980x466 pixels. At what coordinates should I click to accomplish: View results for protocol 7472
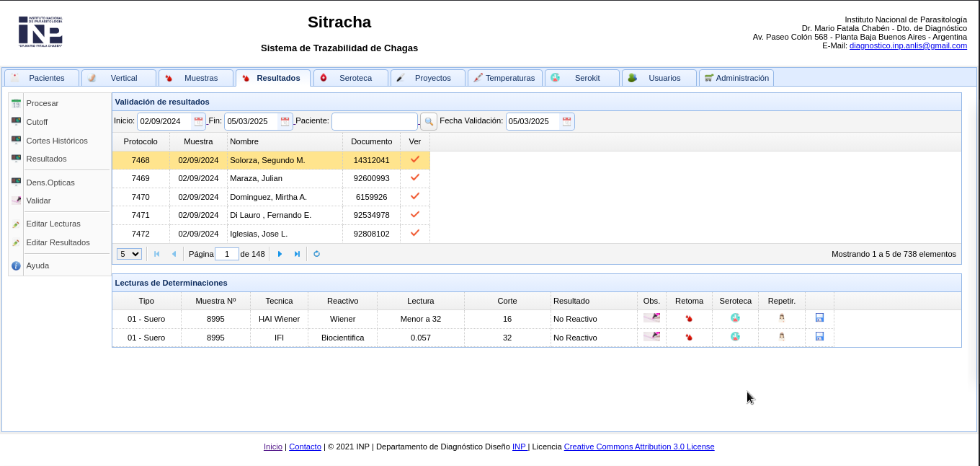(415, 233)
